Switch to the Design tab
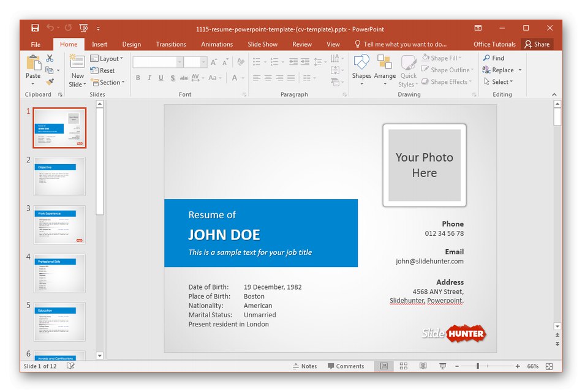 coord(131,44)
